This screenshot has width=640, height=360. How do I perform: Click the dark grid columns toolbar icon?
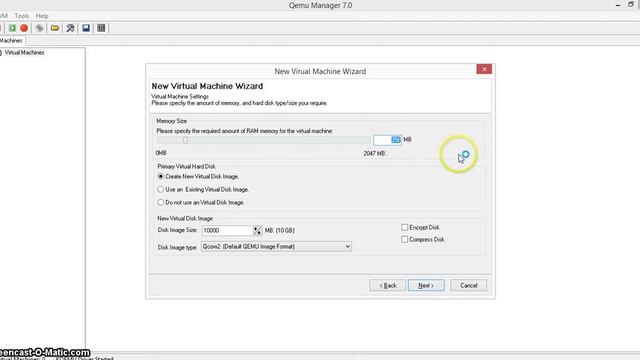click(x=101, y=28)
